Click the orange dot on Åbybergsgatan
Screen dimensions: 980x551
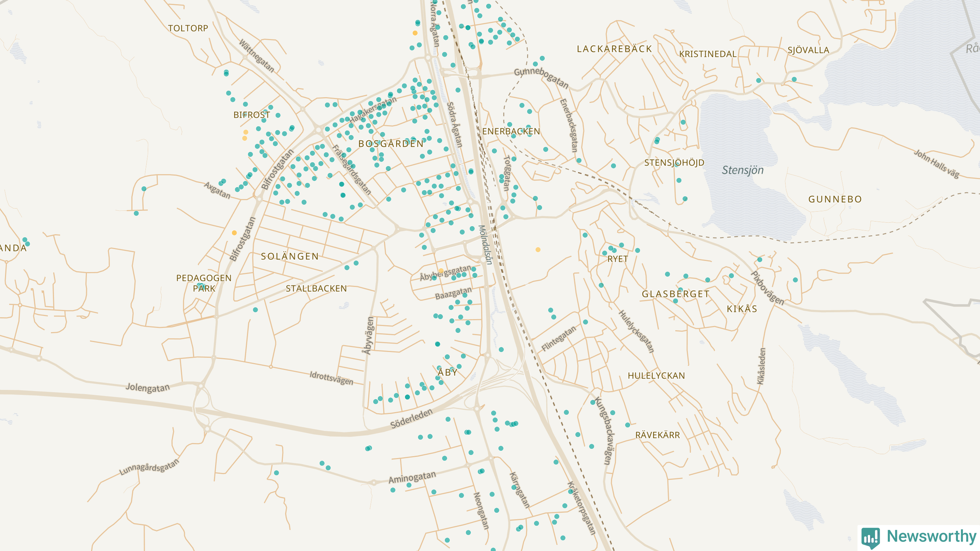(441, 271)
